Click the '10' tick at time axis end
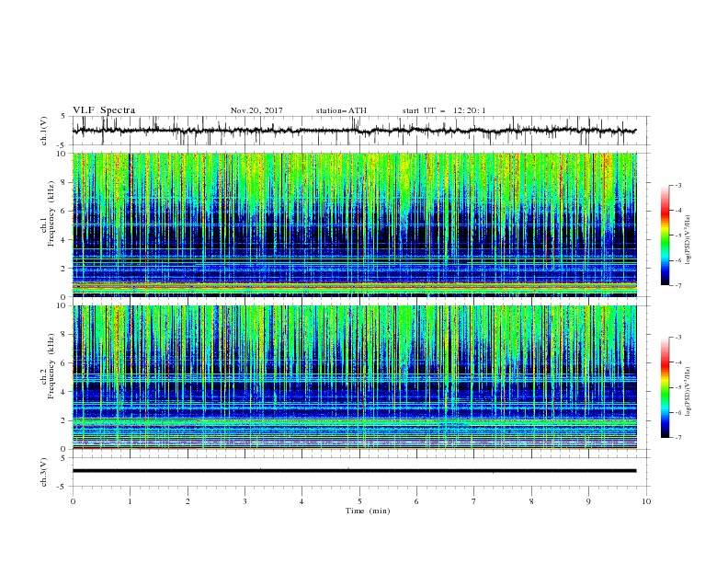 coord(646,501)
